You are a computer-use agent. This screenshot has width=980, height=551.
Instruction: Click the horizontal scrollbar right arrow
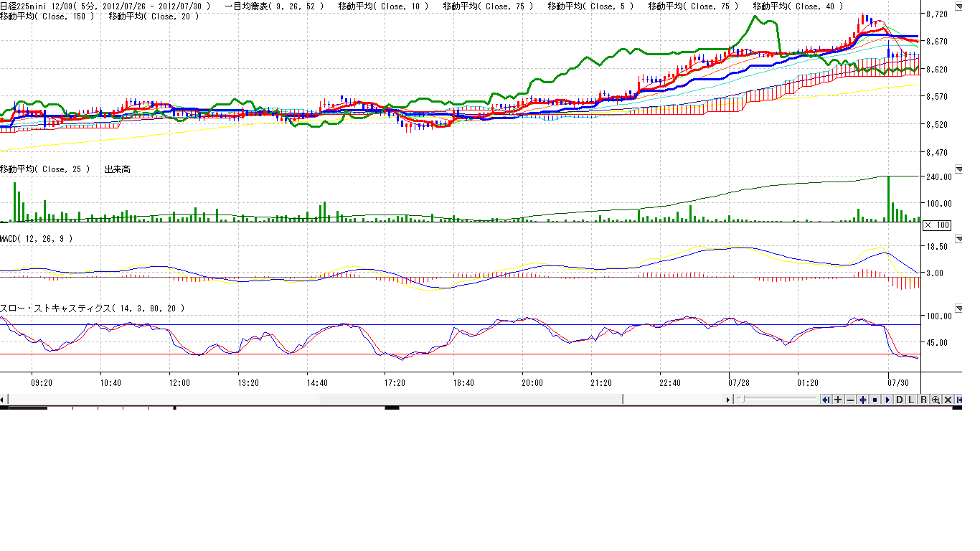click(729, 400)
